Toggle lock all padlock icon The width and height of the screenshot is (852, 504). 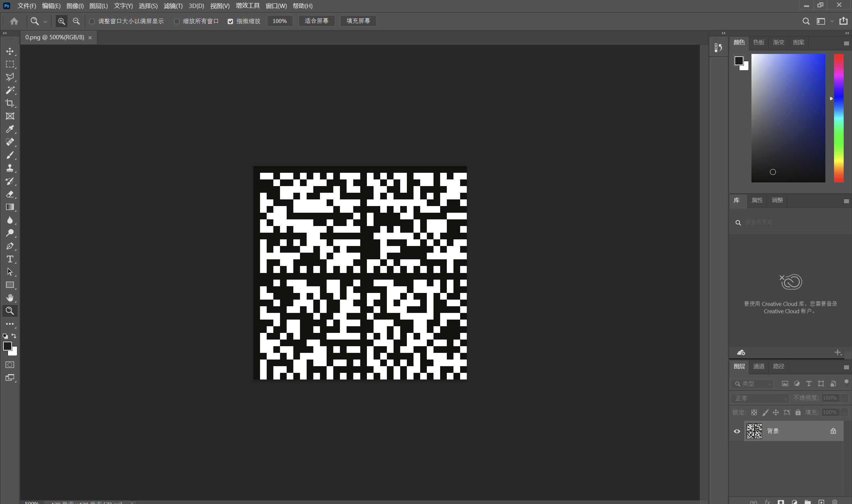(x=798, y=412)
